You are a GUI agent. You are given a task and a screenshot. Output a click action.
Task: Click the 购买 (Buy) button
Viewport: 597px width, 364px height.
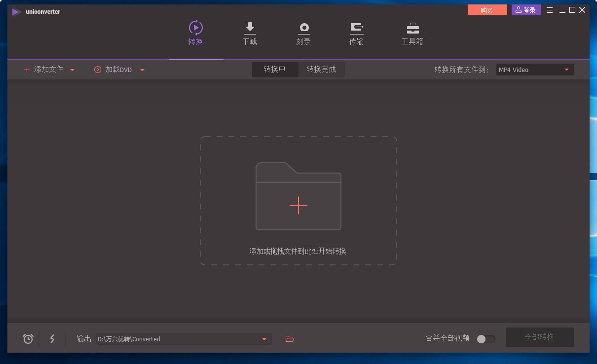click(x=487, y=10)
